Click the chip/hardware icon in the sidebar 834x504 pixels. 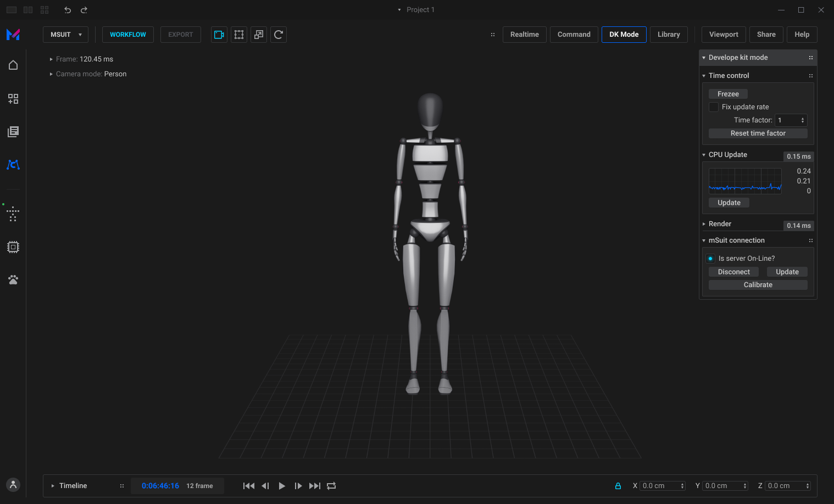(x=13, y=247)
